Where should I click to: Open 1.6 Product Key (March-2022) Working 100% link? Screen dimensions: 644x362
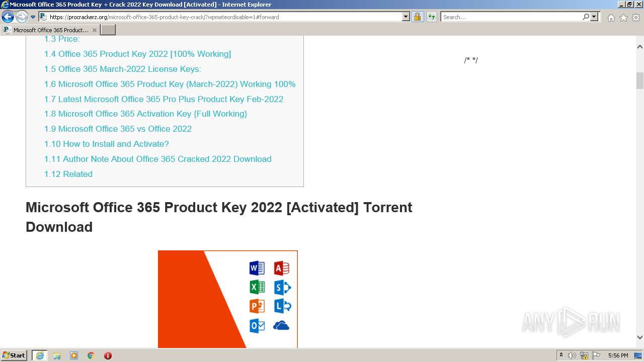(170, 84)
